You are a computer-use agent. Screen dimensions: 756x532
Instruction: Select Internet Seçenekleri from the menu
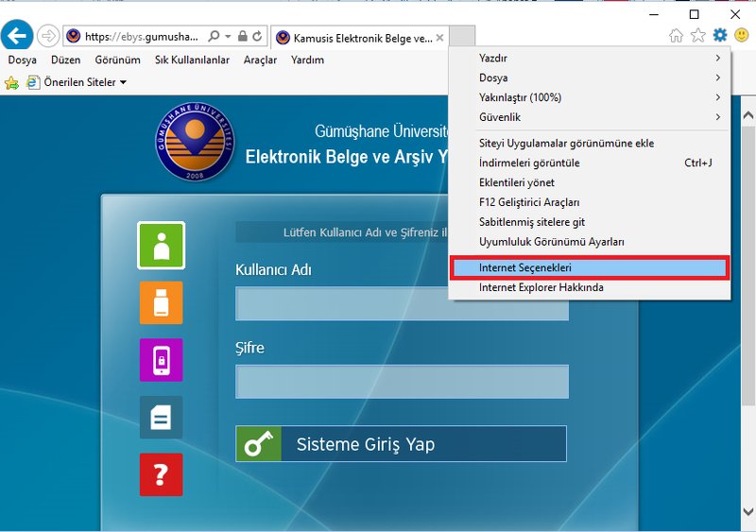589,268
